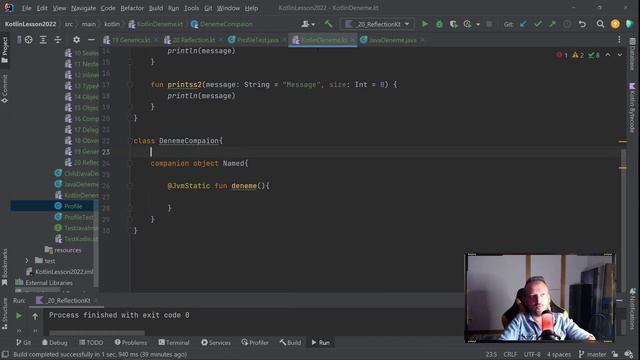This screenshot has height=360, width=640.
Task: Open the master Git branch menu
Action: coord(592,354)
